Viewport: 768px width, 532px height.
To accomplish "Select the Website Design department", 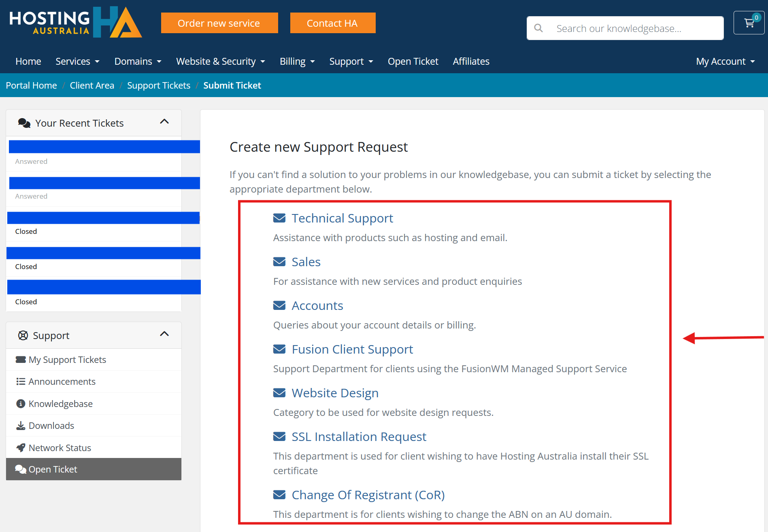I will pyautogui.click(x=335, y=393).
